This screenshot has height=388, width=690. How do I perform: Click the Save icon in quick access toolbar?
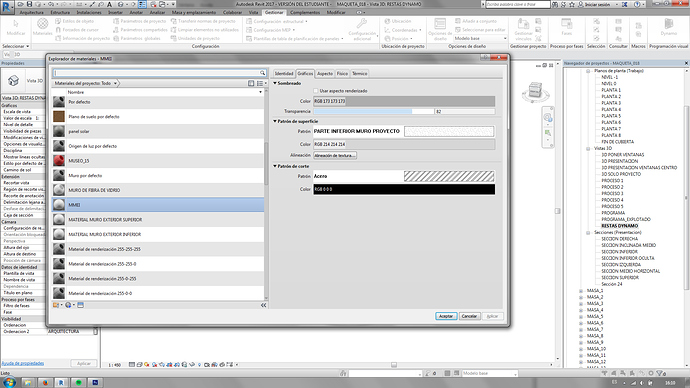pos(29,4)
